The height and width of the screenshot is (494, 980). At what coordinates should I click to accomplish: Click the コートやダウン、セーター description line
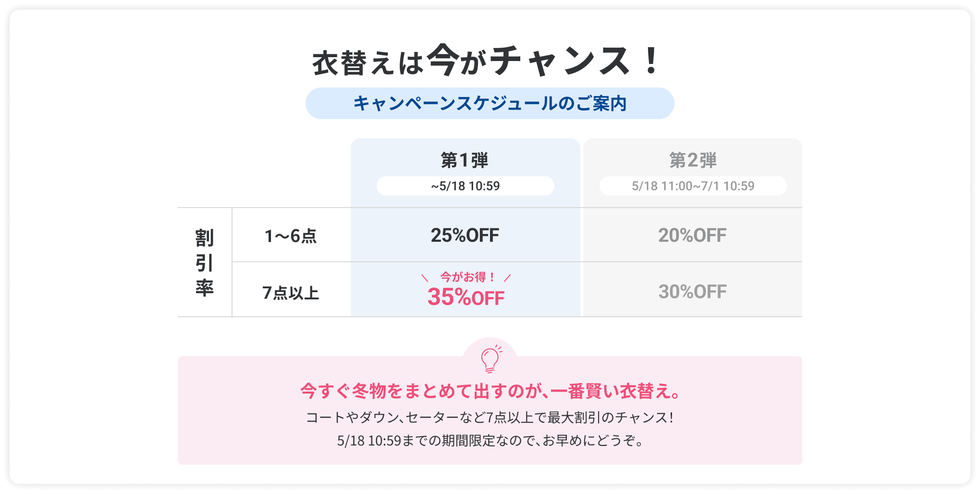[x=490, y=417]
